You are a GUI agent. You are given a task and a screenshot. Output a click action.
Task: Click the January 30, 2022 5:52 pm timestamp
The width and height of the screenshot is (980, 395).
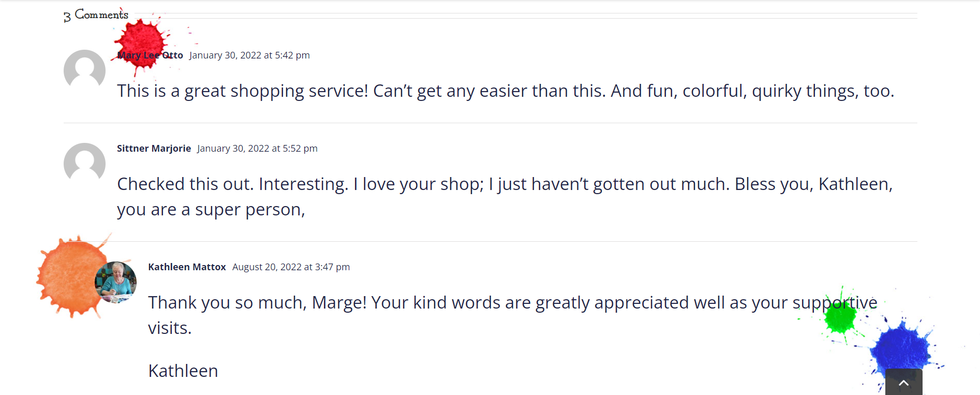click(257, 149)
